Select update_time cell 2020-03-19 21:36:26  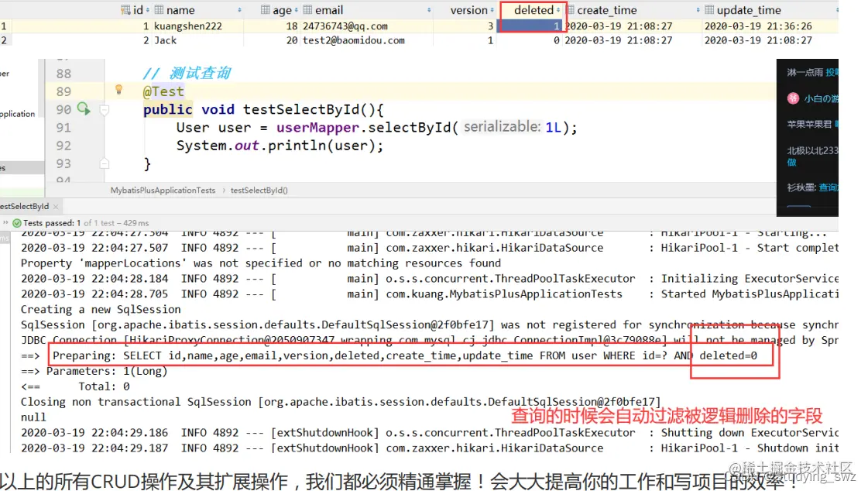(x=758, y=26)
